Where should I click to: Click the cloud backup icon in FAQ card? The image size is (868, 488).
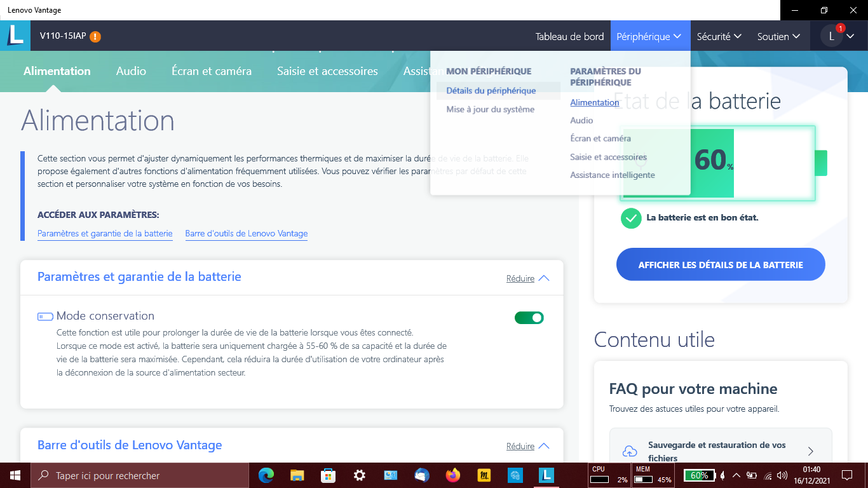(x=629, y=451)
